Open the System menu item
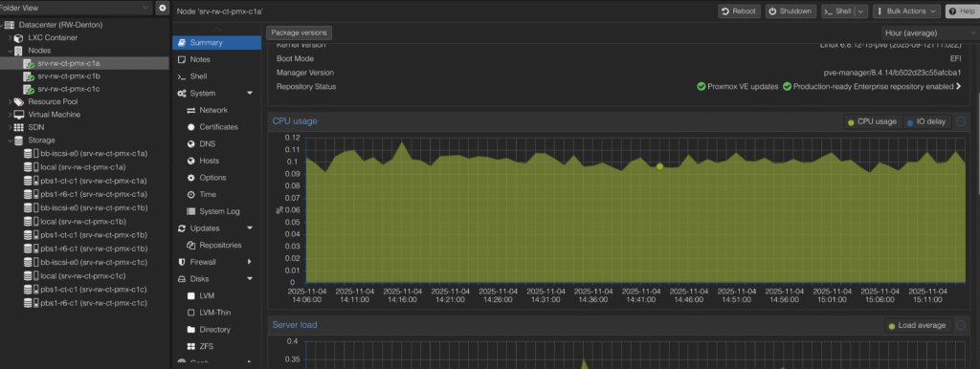980x369 pixels. point(217,94)
